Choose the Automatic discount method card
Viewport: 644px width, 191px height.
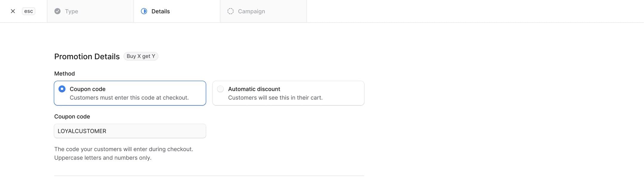coord(288,93)
